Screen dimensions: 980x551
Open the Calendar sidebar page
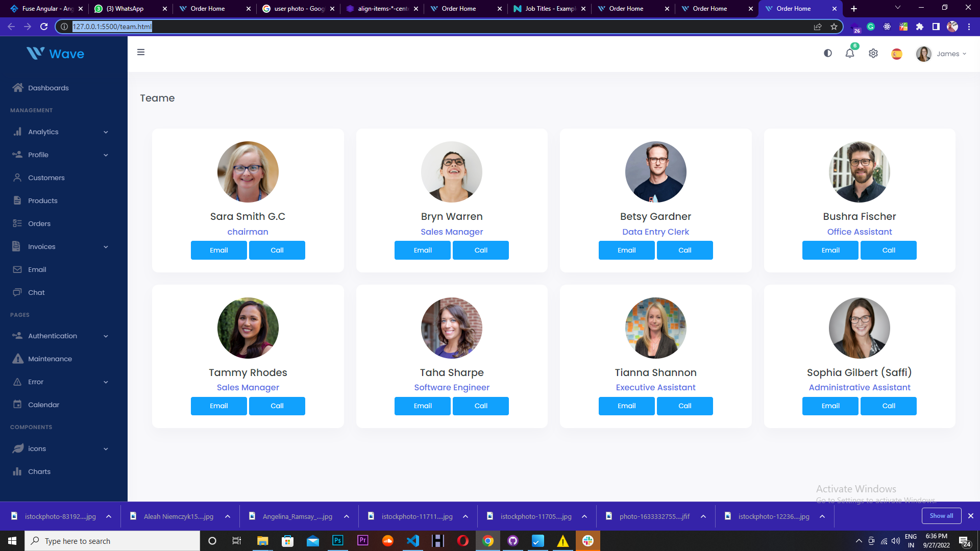(43, 405)
